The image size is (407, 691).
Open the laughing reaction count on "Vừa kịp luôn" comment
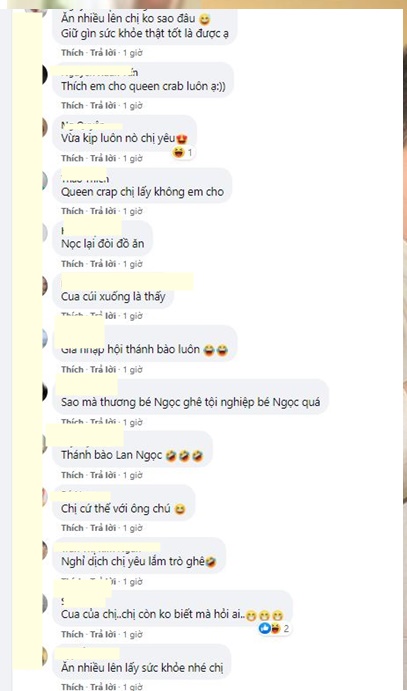tap(183, 153)
